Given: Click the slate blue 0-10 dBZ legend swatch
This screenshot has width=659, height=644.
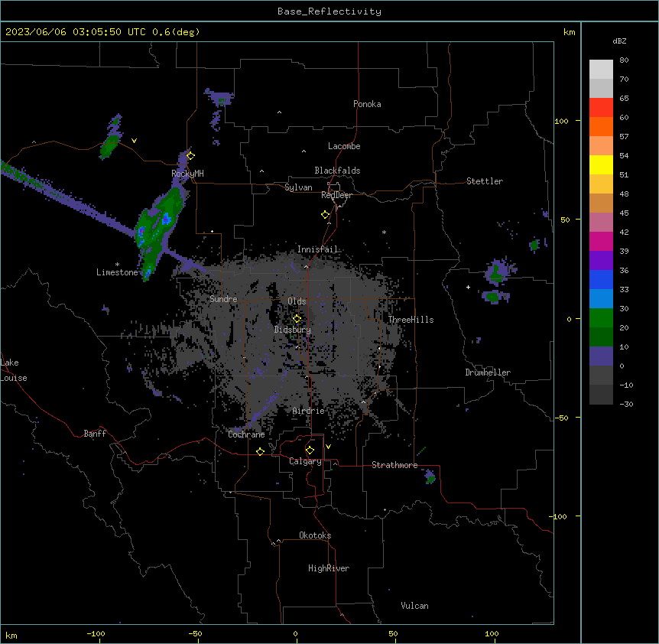Looking at the screenshot, I should 601,356.
